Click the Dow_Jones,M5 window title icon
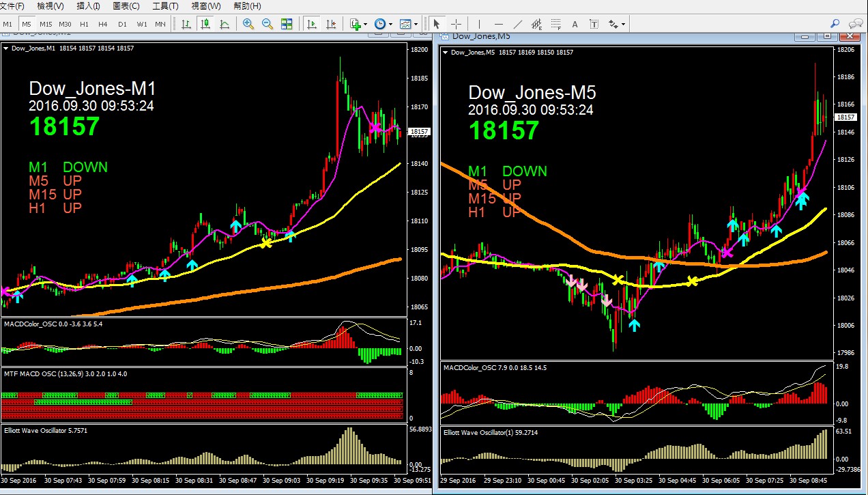868x495 pixels. (446, 36)
